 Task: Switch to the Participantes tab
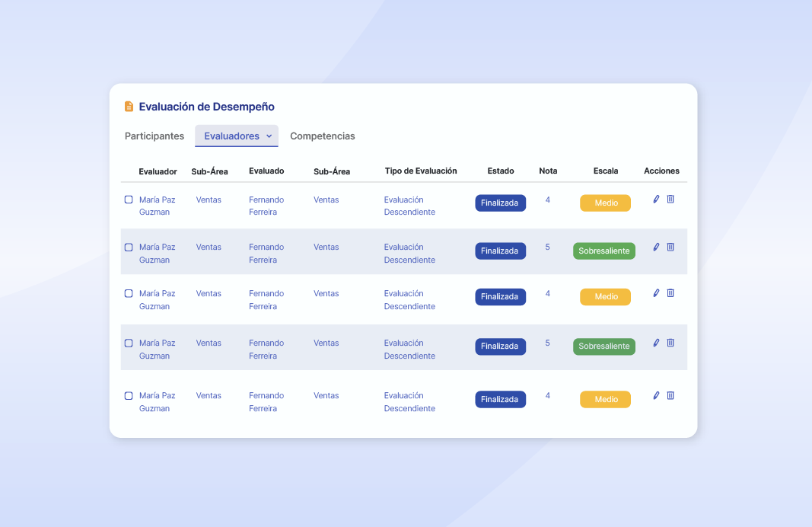154,136
